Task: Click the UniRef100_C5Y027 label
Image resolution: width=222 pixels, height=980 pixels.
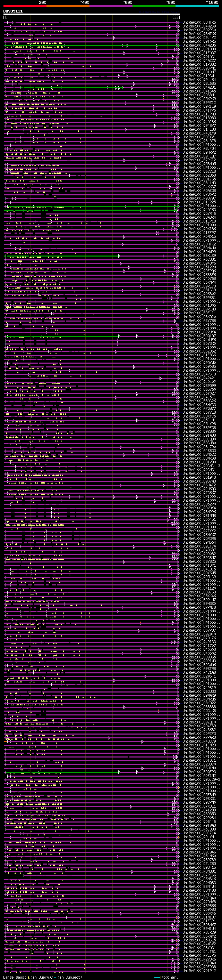Action: tap(199, 394)
